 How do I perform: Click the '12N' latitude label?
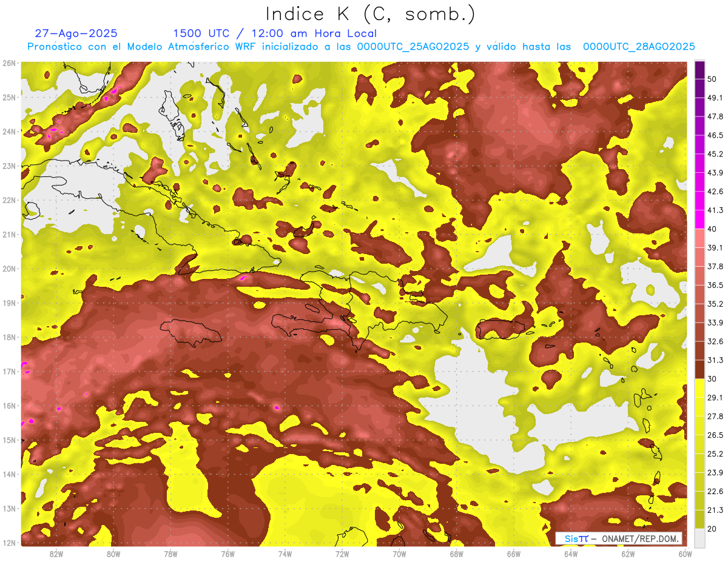pyautogui.click(x=9, y=543)
